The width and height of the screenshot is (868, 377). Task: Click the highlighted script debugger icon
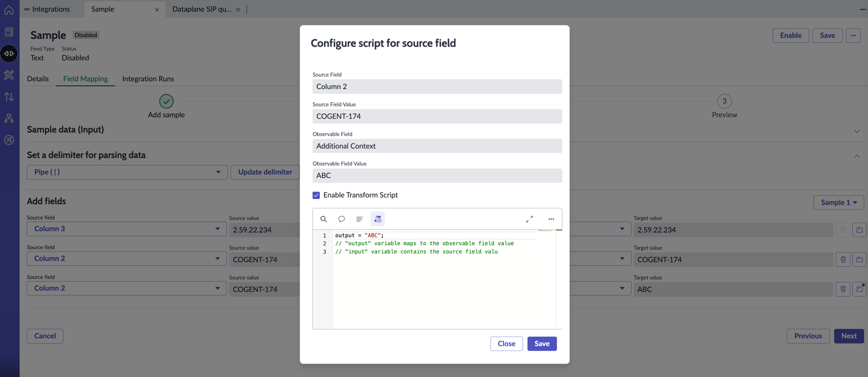pos(377,219)
